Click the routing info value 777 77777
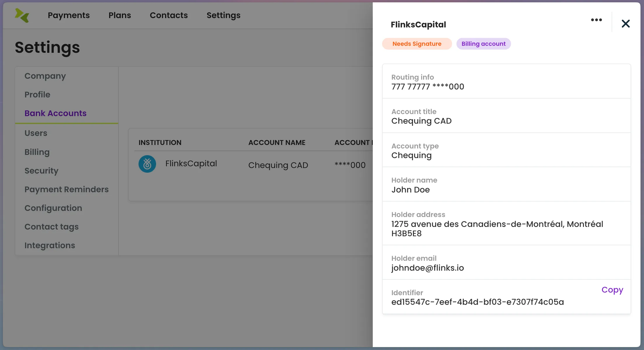Viewport: 644px width, 350px height. pyautogui.click(x=428, y=87)
